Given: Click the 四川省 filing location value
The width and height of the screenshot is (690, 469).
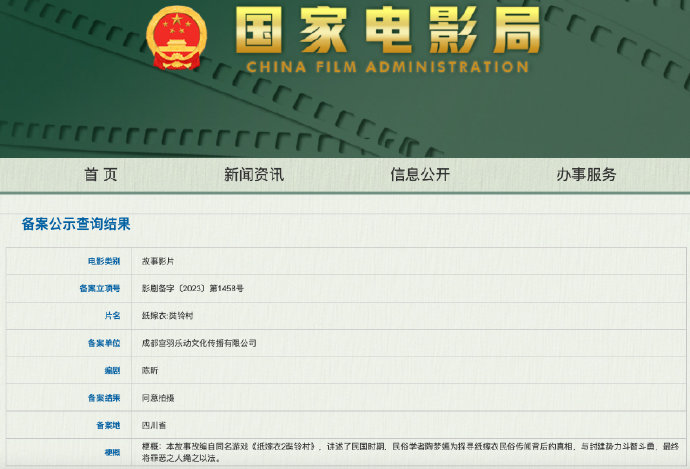Looking at the screenshot, I should coord(154,425).
